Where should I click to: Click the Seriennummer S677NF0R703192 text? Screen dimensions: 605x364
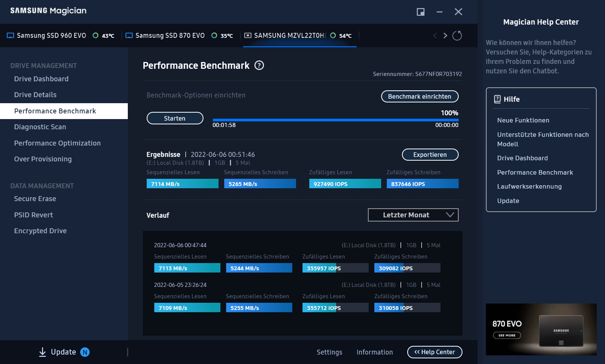tap(417, 74)
